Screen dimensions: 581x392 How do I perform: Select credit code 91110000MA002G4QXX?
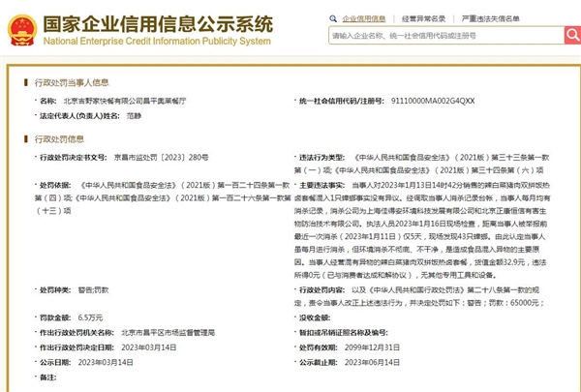433,101
